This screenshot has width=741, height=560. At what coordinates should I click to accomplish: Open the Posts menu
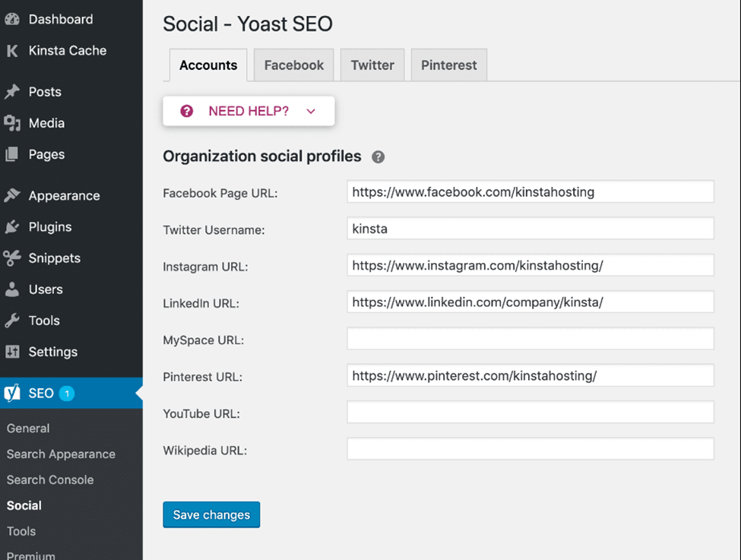pyautogui.click(x=71, y=92)
